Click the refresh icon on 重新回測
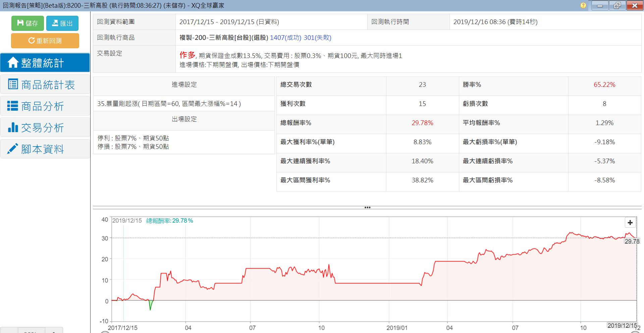 click(x=32, y=41)
